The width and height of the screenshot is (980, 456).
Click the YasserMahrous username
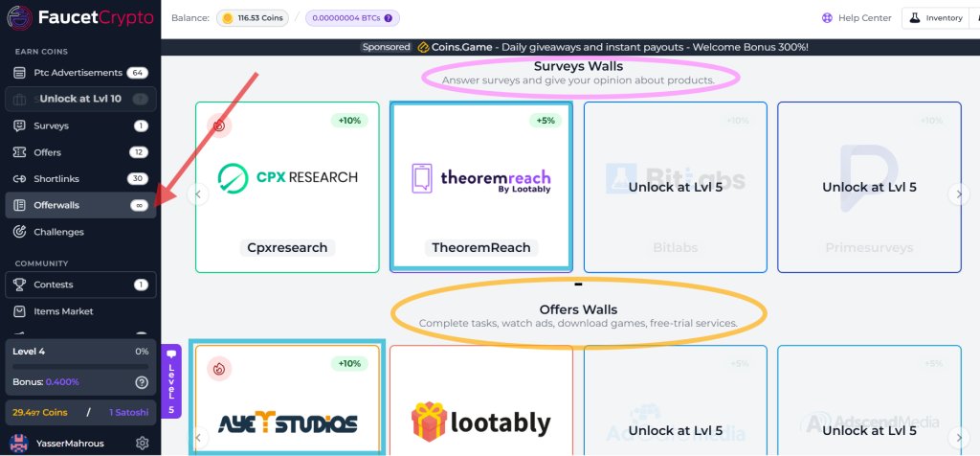70,444
